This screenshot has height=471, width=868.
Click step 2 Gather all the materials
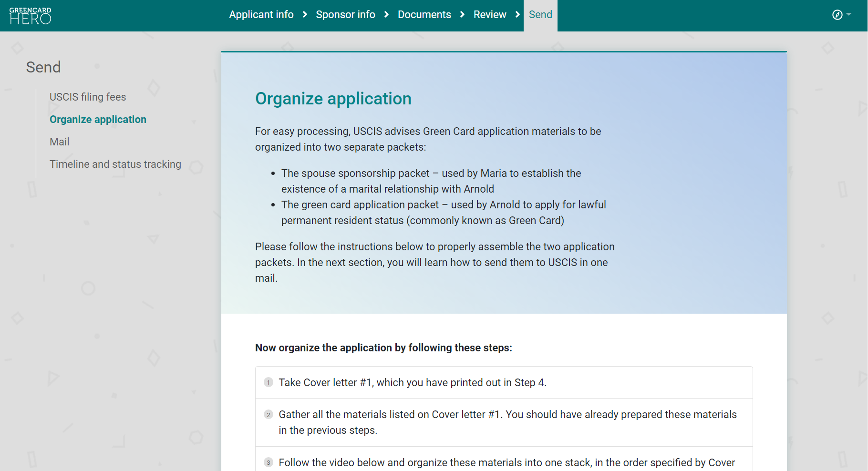coord(504,422)
